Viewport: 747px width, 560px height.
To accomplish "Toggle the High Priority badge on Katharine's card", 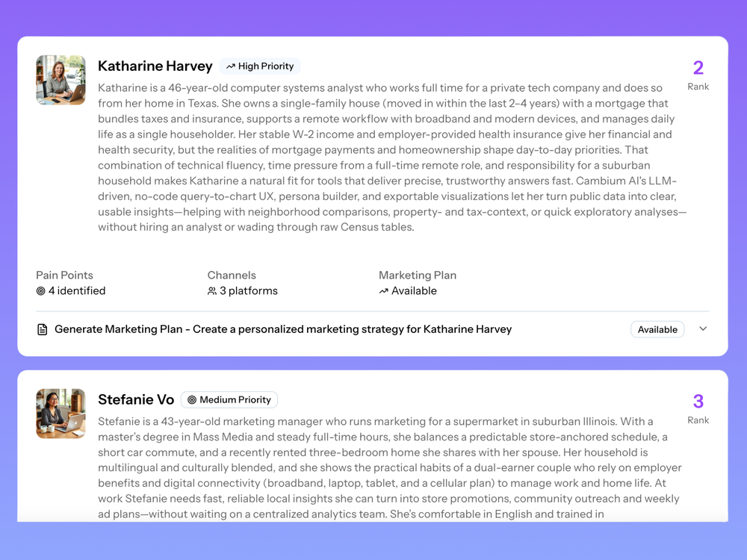I will (x=260, y=66).
